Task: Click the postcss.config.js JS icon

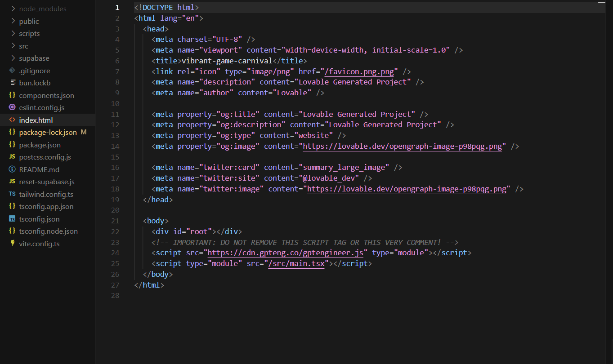Action: coord(12,157)
